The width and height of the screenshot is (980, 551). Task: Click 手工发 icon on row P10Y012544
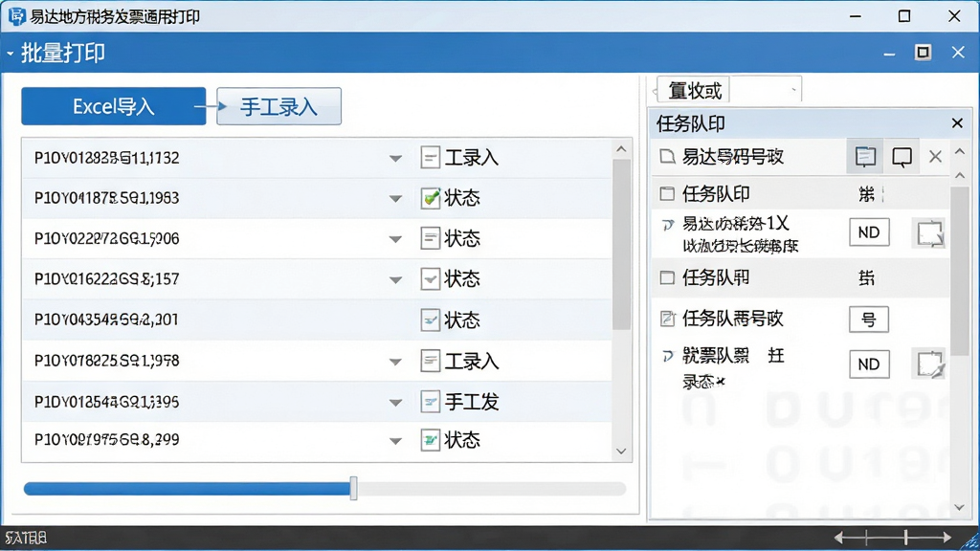(430, 401)
